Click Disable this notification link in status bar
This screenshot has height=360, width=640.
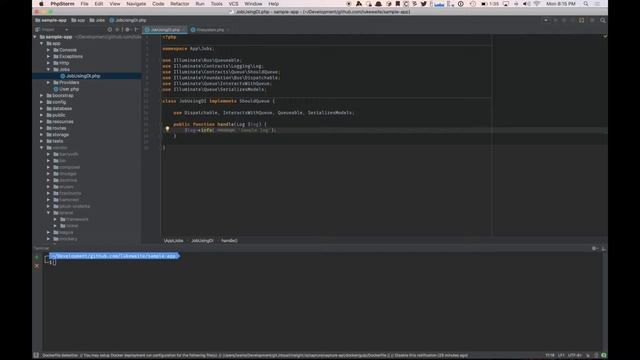[x=416, y=356]
